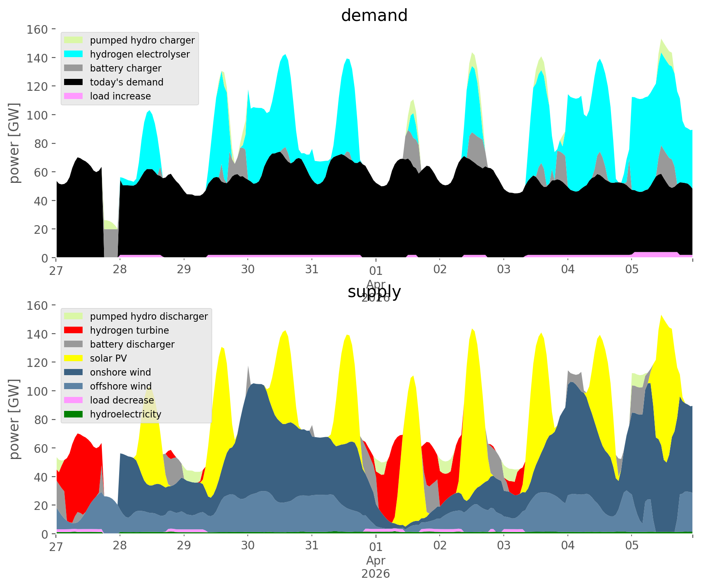
Task: Click date 04 on supply chart x-axis
Action: [567, 546]
